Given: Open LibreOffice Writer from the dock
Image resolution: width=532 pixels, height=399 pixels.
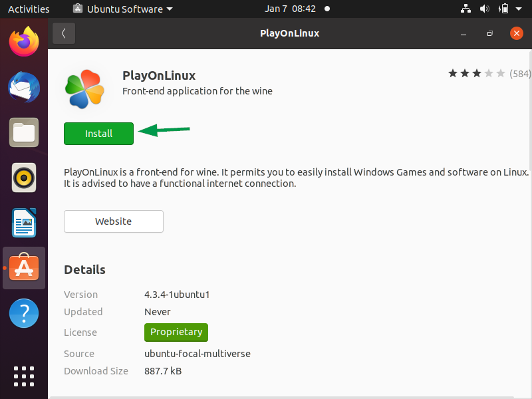Looking at the screenshot, I should 24,223.
